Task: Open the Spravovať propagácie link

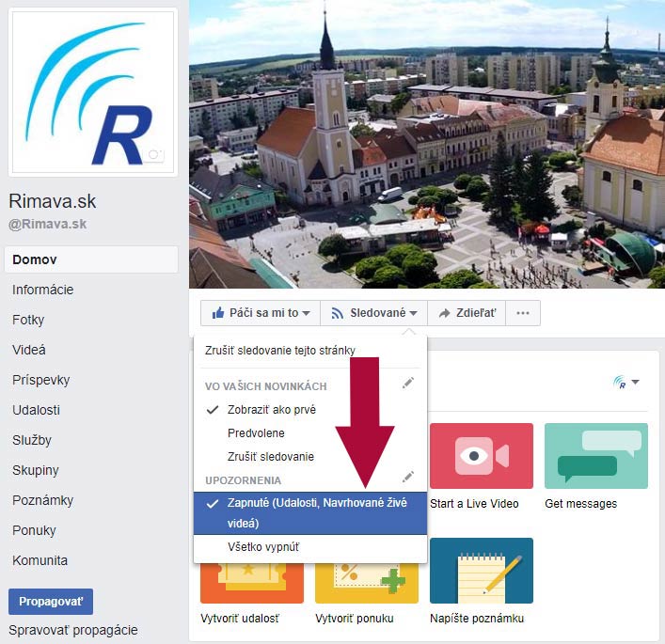Action: click(73, 630)
